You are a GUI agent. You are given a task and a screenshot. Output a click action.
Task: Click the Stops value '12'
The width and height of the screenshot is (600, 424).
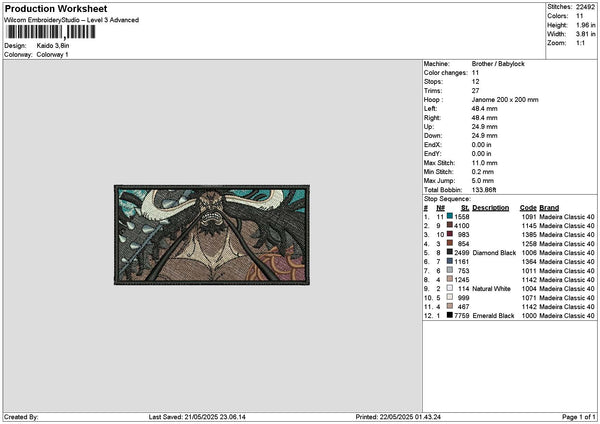click(475, 82)
